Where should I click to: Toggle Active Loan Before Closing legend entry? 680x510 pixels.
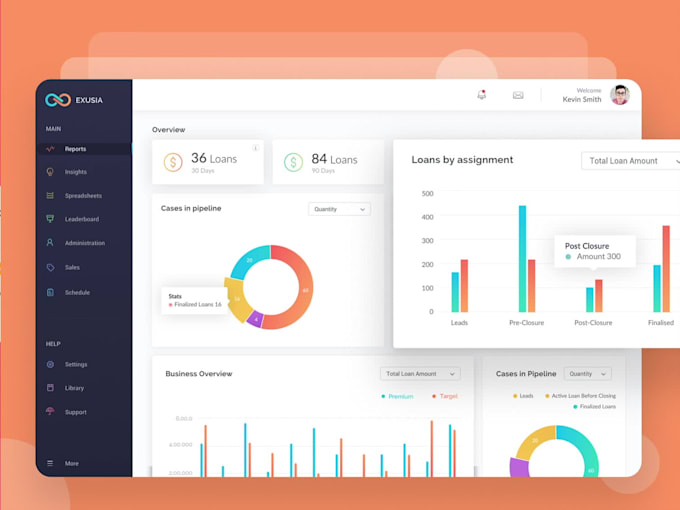(x=580, y=396)
